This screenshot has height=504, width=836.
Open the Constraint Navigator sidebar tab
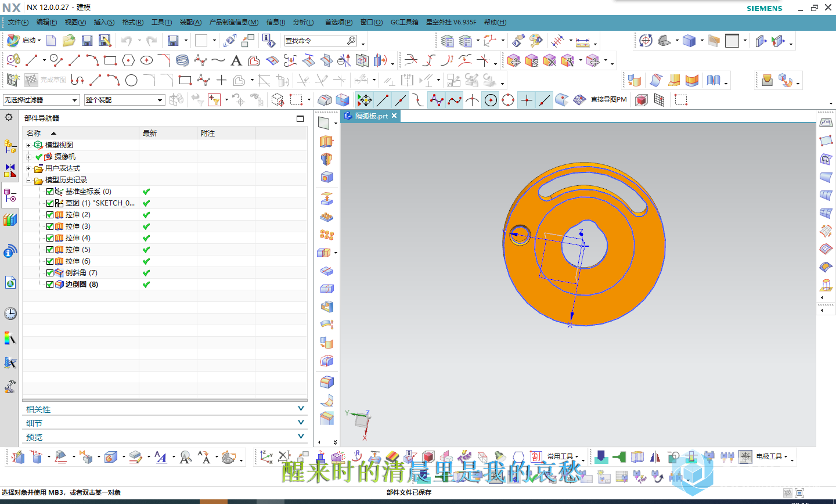click(x=10, y=170)
